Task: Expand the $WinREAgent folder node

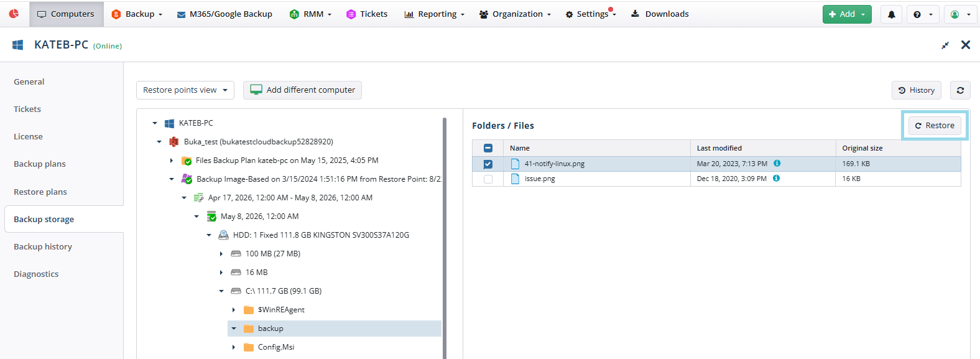Action: [x=234, y=310]
